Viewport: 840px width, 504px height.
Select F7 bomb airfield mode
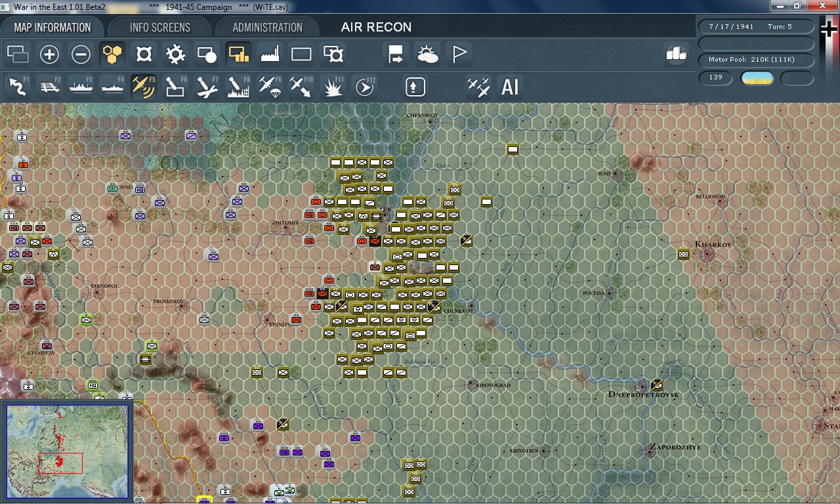pos(207,87)
